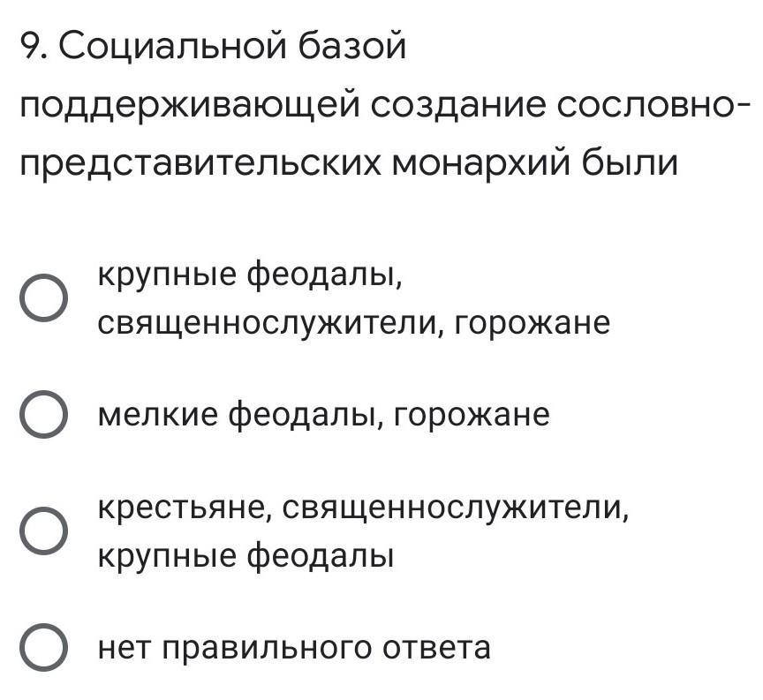Screen dimensions: 763x700
Task: Choose radio button for 'крестьяне, священнослужители, крупные феодалы'
Action: coord(44,531)
